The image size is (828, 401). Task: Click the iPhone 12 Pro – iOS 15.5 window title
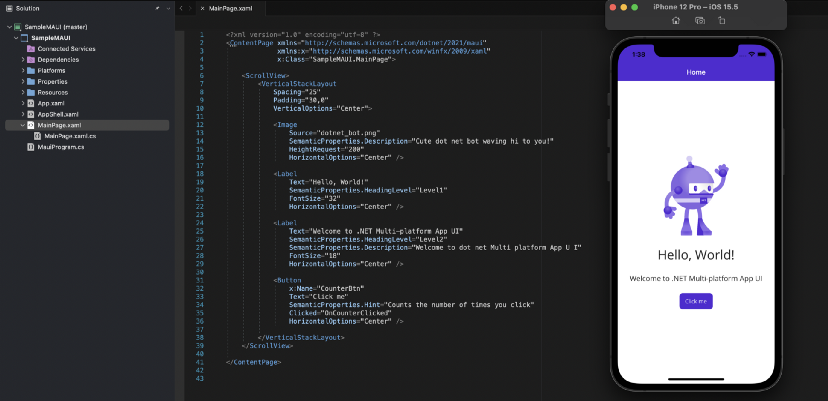pos(695,7)
